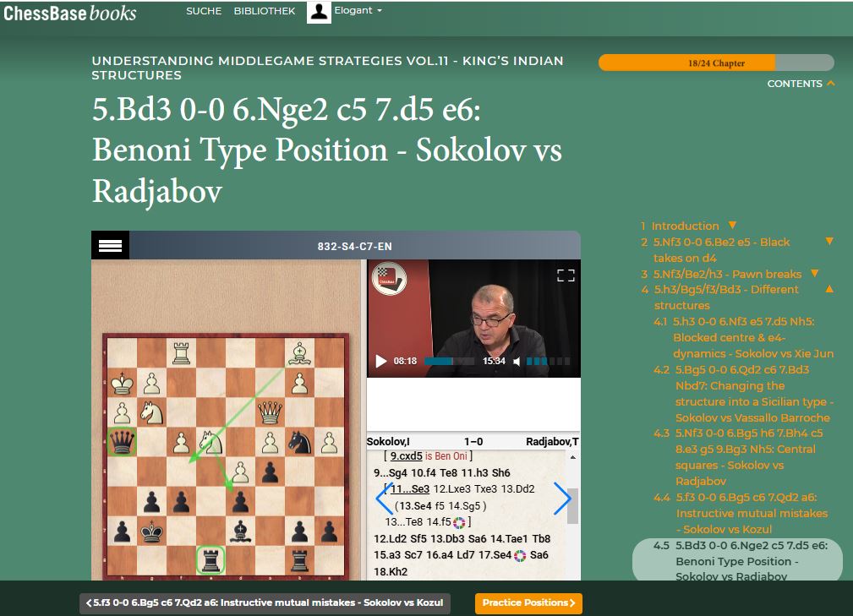
Task: Click the video volume level bar
Action: 548,362
